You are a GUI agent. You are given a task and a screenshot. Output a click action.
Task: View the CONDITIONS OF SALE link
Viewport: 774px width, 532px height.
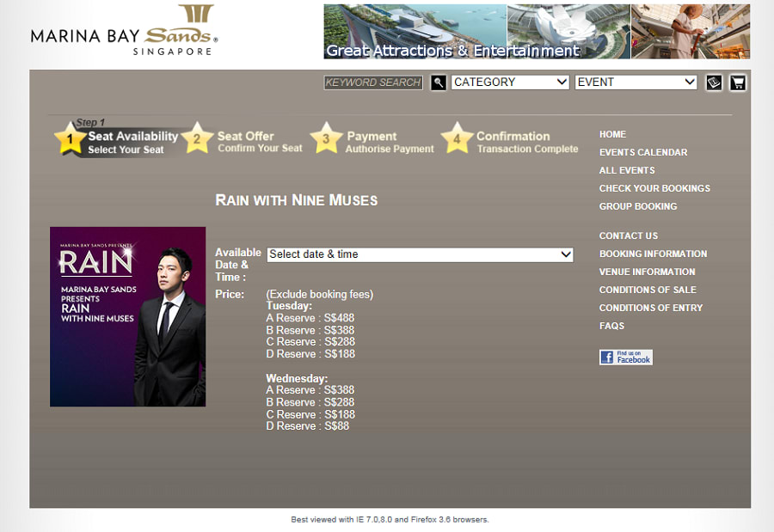648,290
